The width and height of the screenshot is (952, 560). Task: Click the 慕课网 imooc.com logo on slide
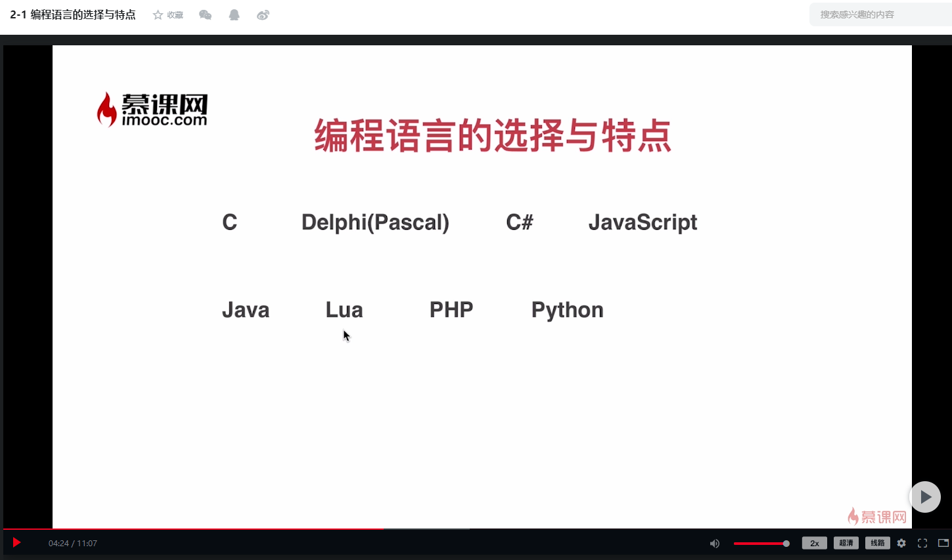(152, 110)
